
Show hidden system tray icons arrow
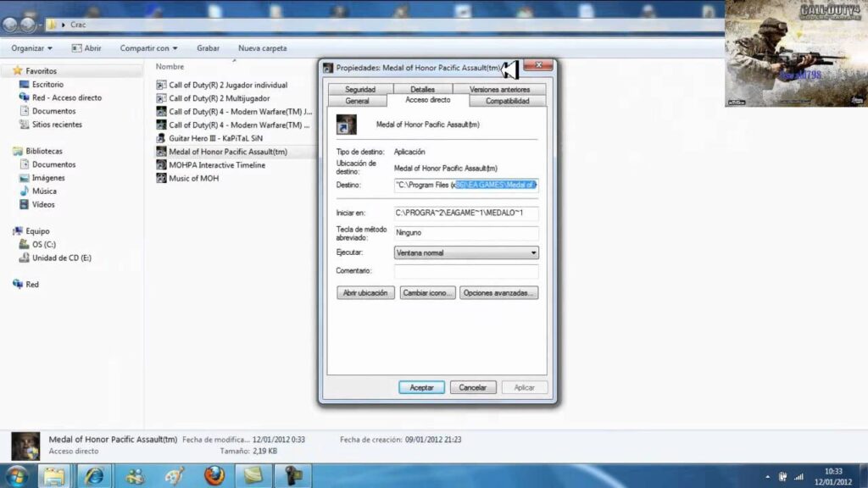767,476
